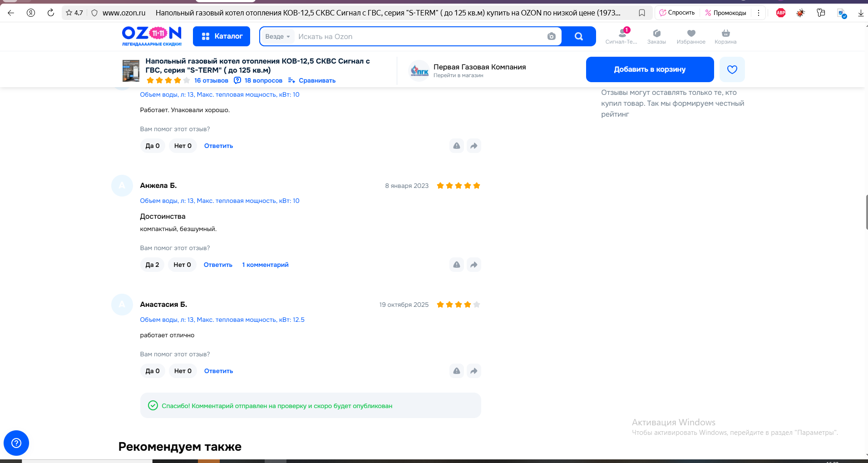Expand the Везде search scope dropdown
Viewport: 868px width, 463px height.
click(x=277, y=36)
